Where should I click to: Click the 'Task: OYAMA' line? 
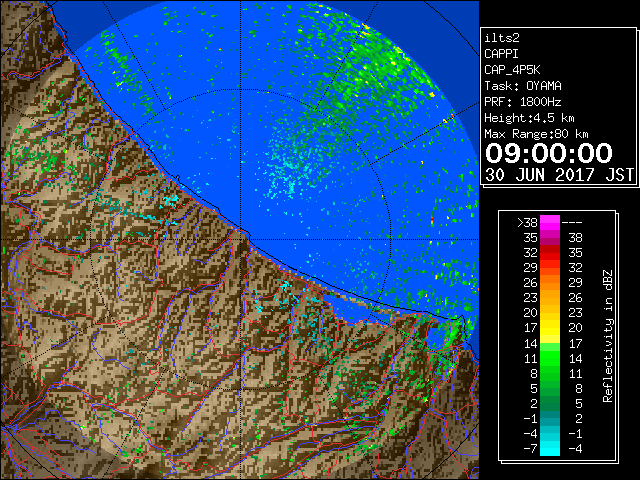pos(523,86)
